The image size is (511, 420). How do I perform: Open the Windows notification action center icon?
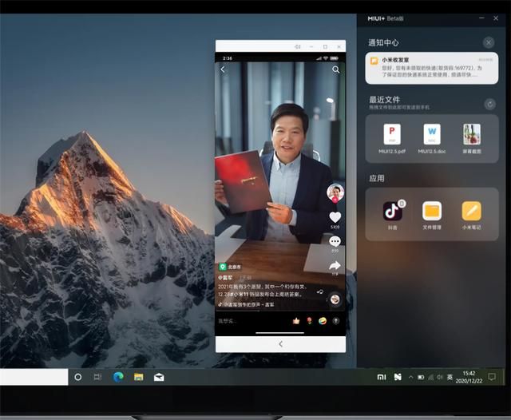click(x=492, y=377)
